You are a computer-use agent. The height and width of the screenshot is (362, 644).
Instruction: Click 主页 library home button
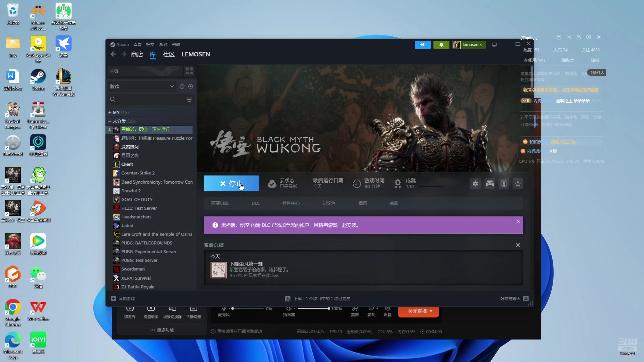pyautogui.click(x=144, y=71)
